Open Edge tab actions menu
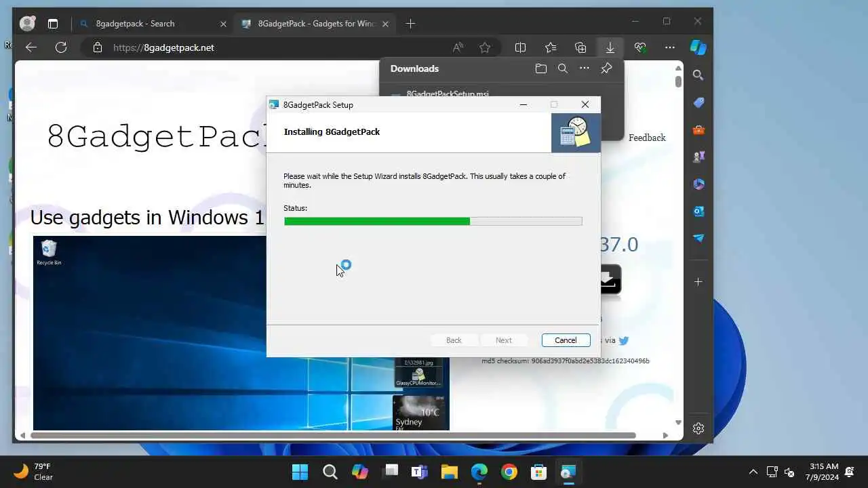The width and height of the screenshot is (868, 488). 53,24
